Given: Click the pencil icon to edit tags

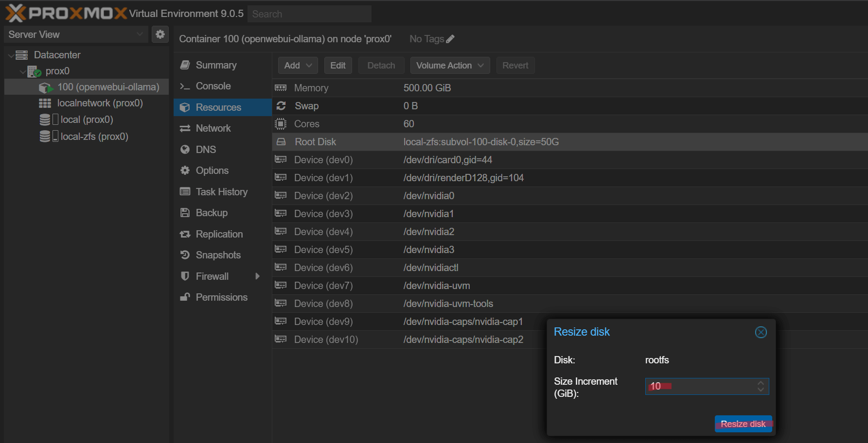Looking at the screenshot, I should (x=450, y=39).
